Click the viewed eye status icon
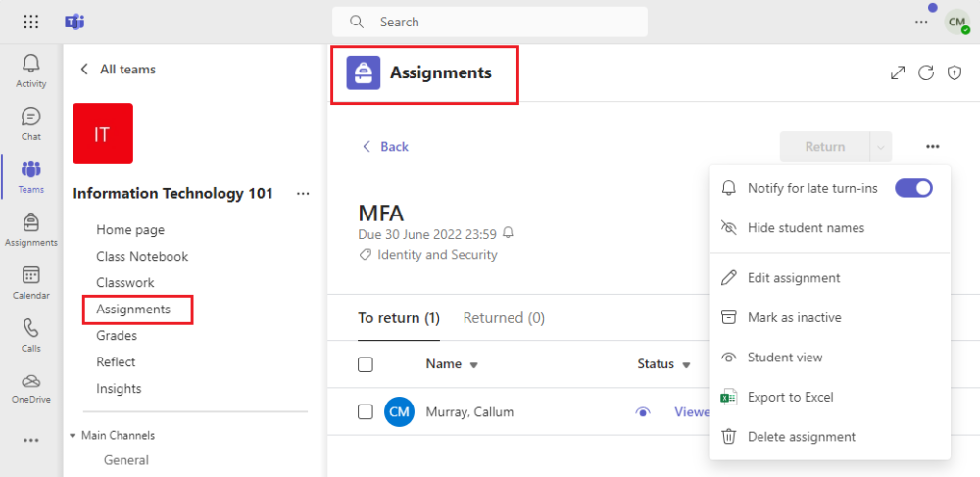980x477 pixels. (643, 412)
